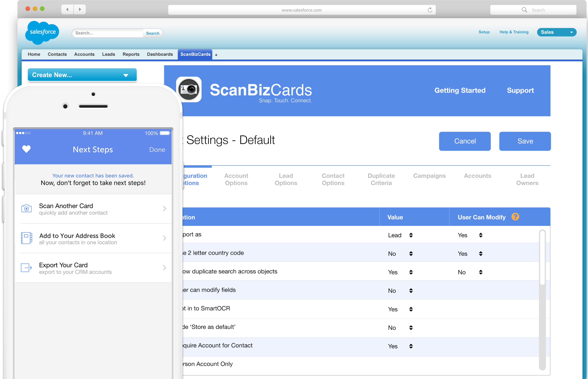Open the Reports tab
This screenshot has height=379, width=588.
131,54
